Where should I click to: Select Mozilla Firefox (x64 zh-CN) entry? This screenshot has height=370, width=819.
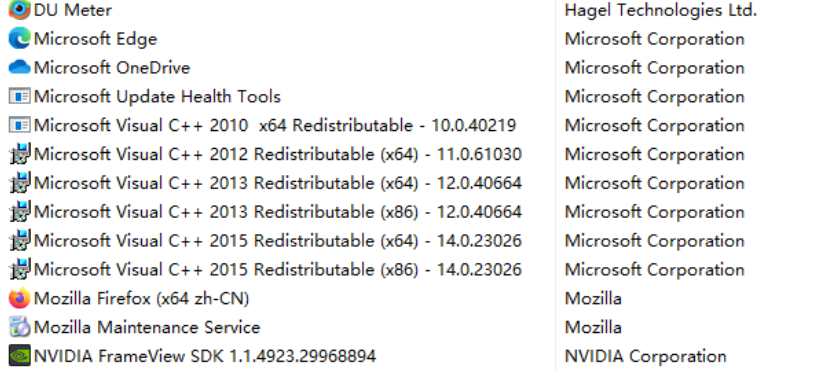click(x=142, y=299)
